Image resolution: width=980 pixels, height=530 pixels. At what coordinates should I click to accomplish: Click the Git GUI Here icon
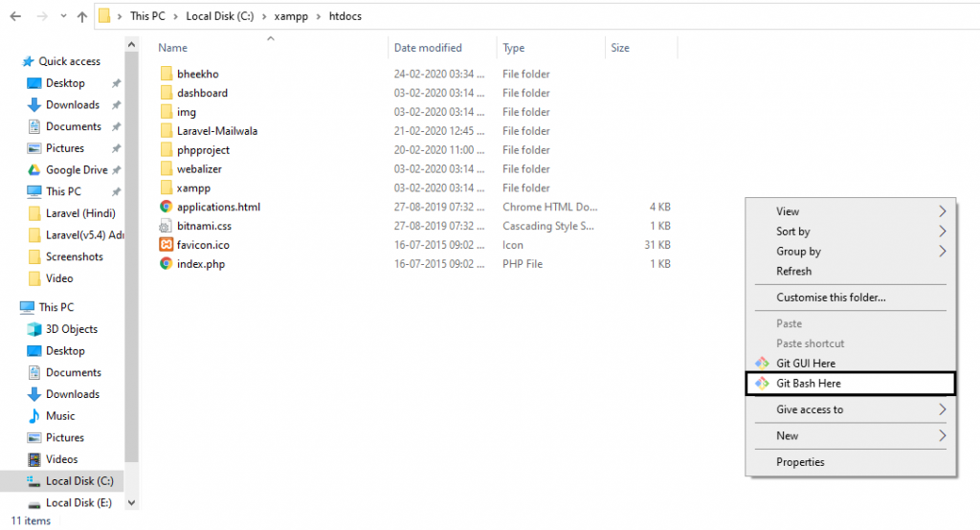762,364
